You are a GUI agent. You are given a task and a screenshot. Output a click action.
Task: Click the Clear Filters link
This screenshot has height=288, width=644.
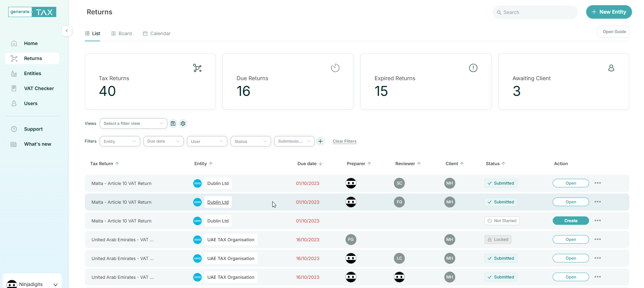344,141
